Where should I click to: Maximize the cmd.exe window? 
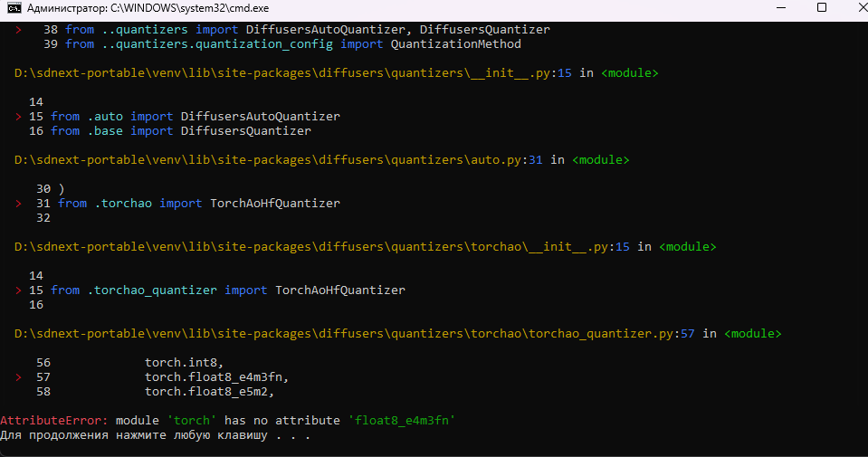coord(822,8)
